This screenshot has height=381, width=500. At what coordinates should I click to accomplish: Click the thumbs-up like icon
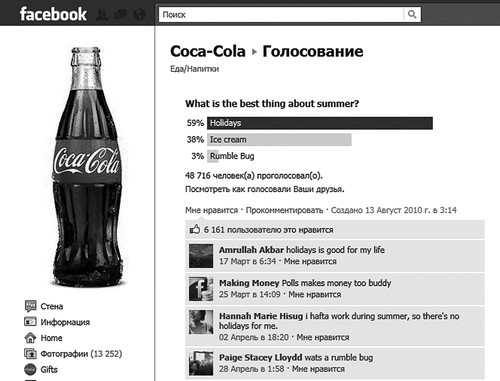(195, 229)
